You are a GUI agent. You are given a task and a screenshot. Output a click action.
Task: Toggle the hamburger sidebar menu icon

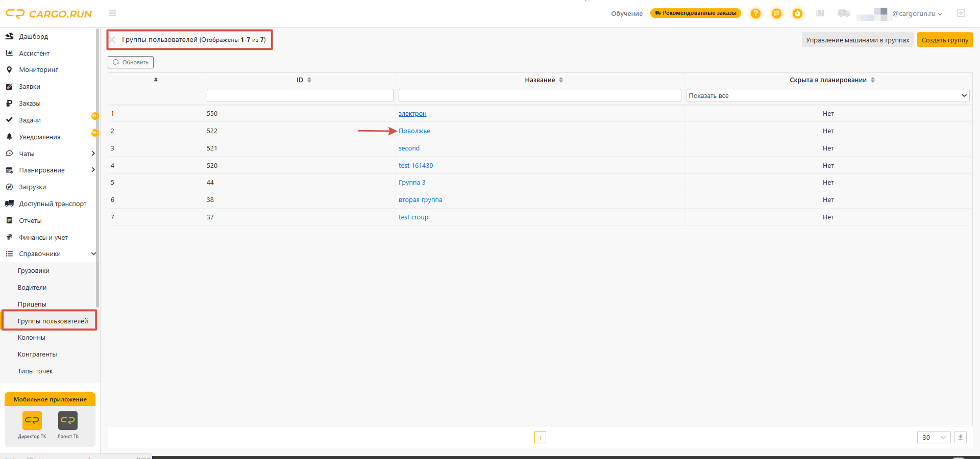112,13
